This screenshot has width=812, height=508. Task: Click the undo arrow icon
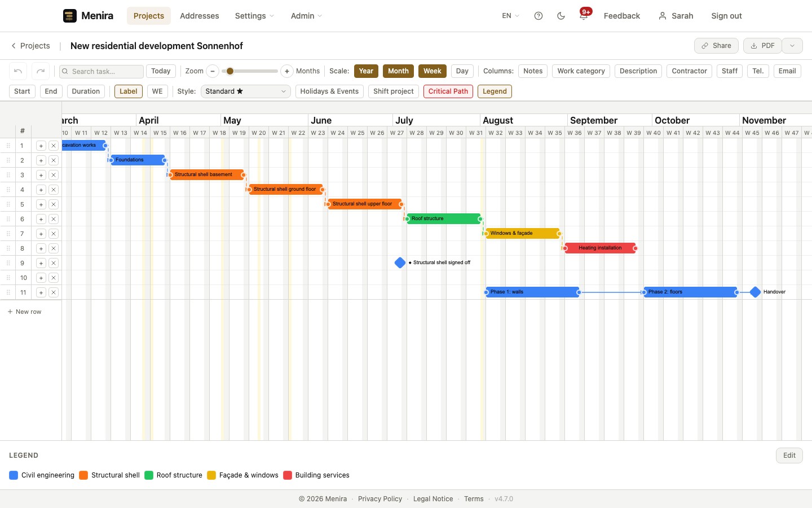(18, 71)
